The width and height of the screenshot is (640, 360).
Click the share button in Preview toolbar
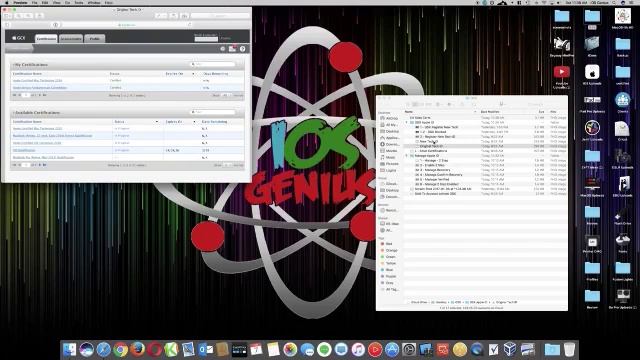tap(39, 16)
